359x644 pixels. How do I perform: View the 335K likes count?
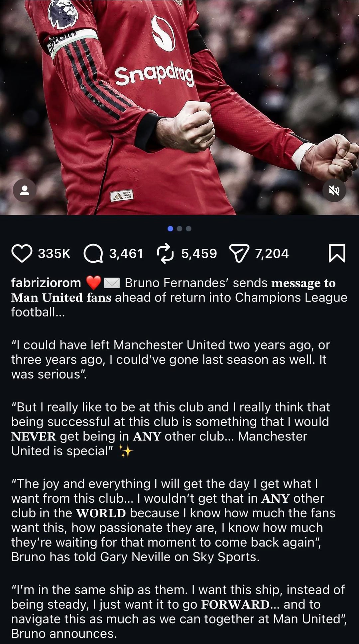point(54,254)
